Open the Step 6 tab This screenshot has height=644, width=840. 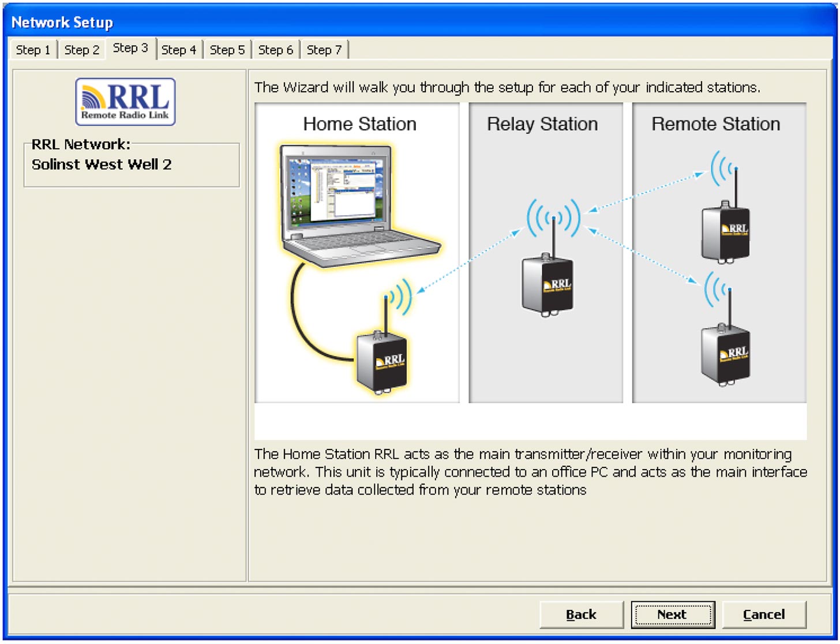[x=276, y=49]
